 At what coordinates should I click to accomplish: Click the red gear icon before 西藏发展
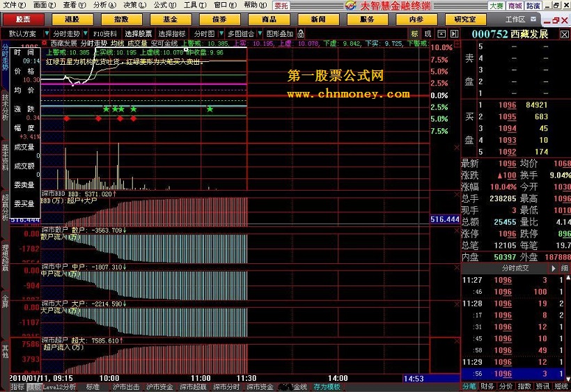[45, 43]
